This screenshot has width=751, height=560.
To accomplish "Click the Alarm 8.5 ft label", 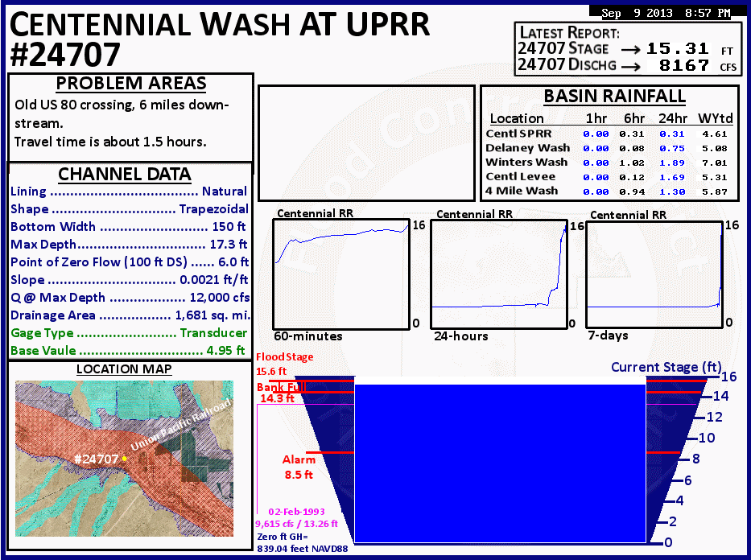I will tap(299, 467).
